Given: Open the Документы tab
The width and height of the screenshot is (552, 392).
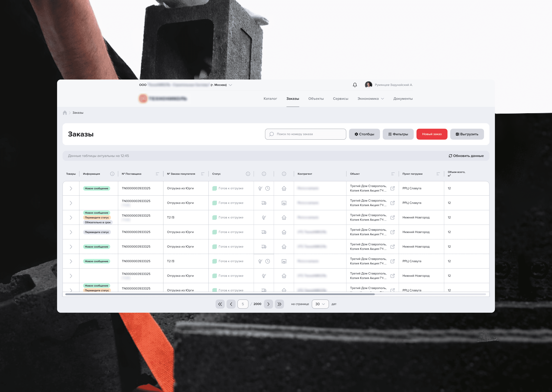Looking at the screenshot, I should coord(403,99).
